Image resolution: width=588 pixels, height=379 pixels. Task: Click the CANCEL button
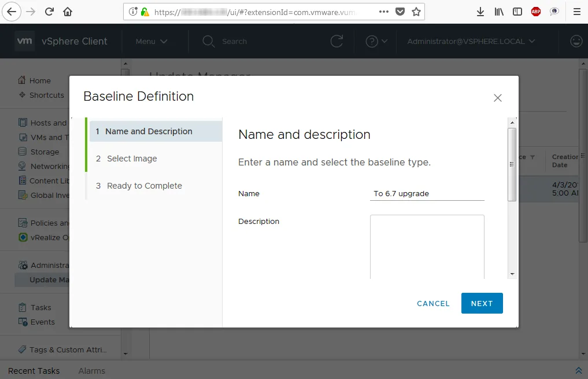click(433, 303)
